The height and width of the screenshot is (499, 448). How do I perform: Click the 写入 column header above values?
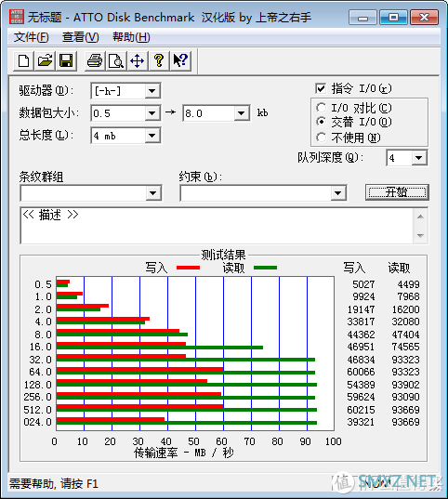pos(354,268)
